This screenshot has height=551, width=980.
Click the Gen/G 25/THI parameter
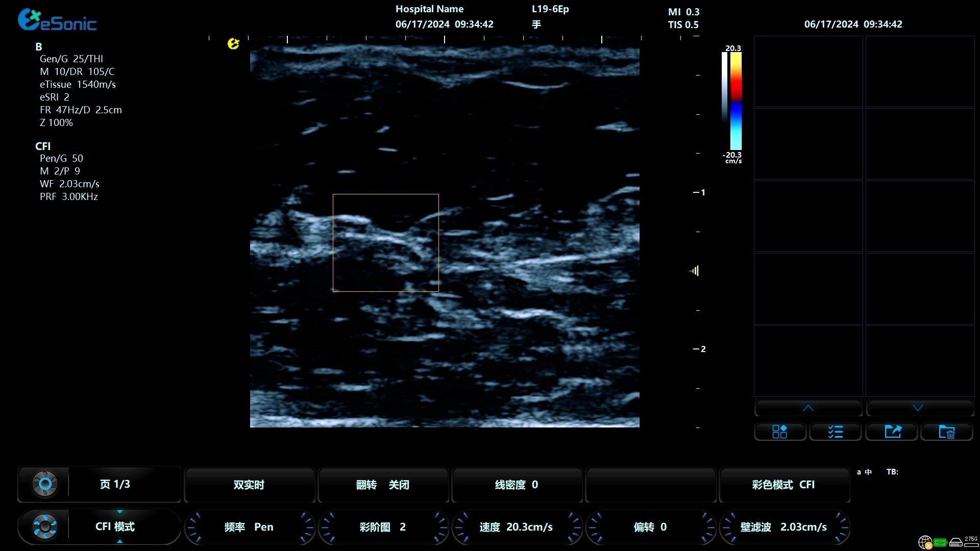coord(71,59)
